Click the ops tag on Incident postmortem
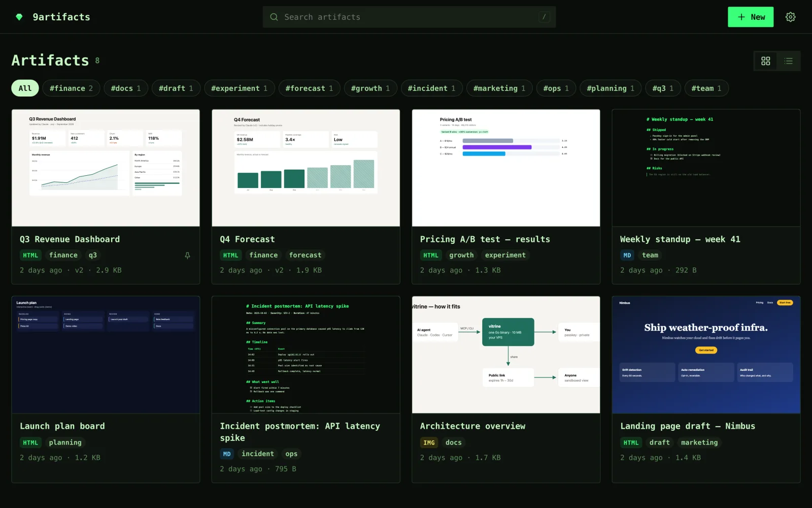This screenshot has height=508, width=812. [x=291, y=454]
